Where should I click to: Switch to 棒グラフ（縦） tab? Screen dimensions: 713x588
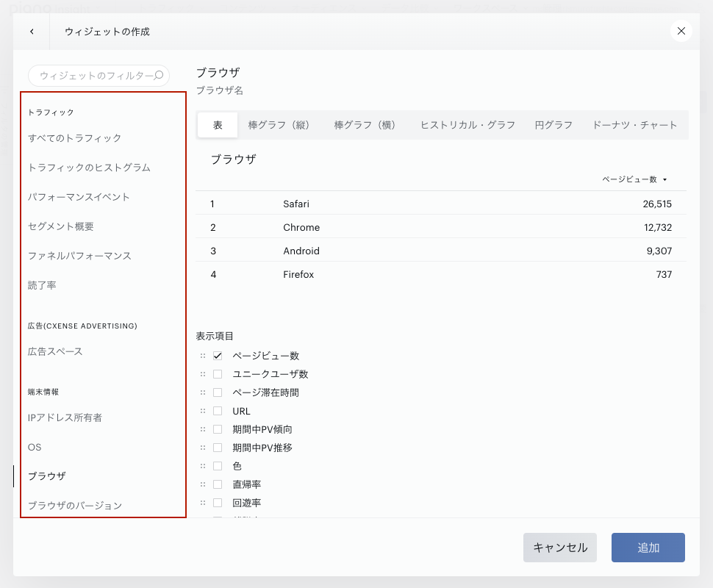281,125
